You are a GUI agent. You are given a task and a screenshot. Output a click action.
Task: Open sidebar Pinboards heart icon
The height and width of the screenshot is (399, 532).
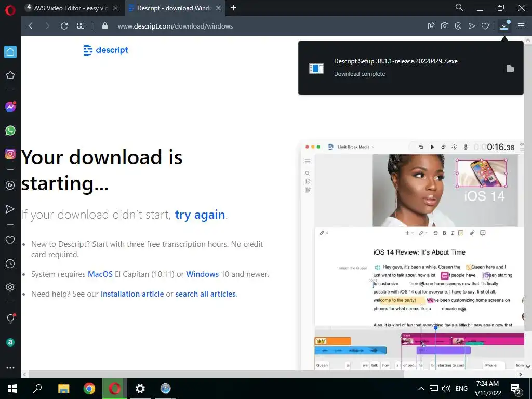(x=10, y=240)
